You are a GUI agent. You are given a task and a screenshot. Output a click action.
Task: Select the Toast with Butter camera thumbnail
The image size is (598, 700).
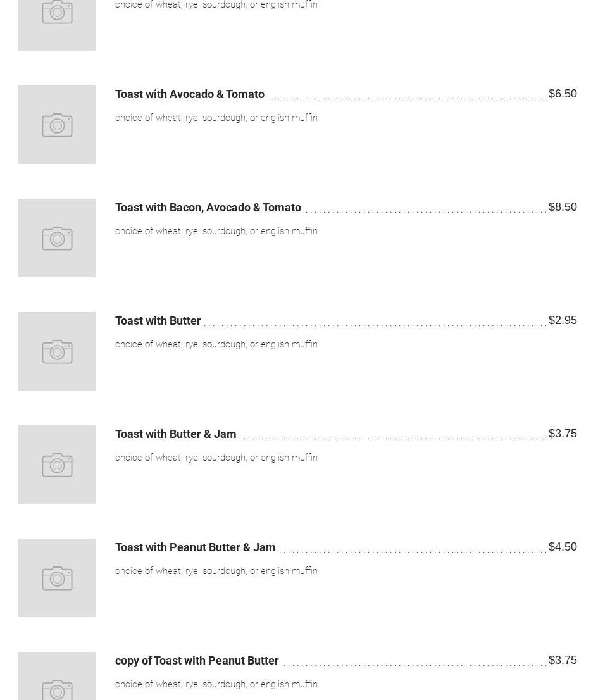click(57, 351)
